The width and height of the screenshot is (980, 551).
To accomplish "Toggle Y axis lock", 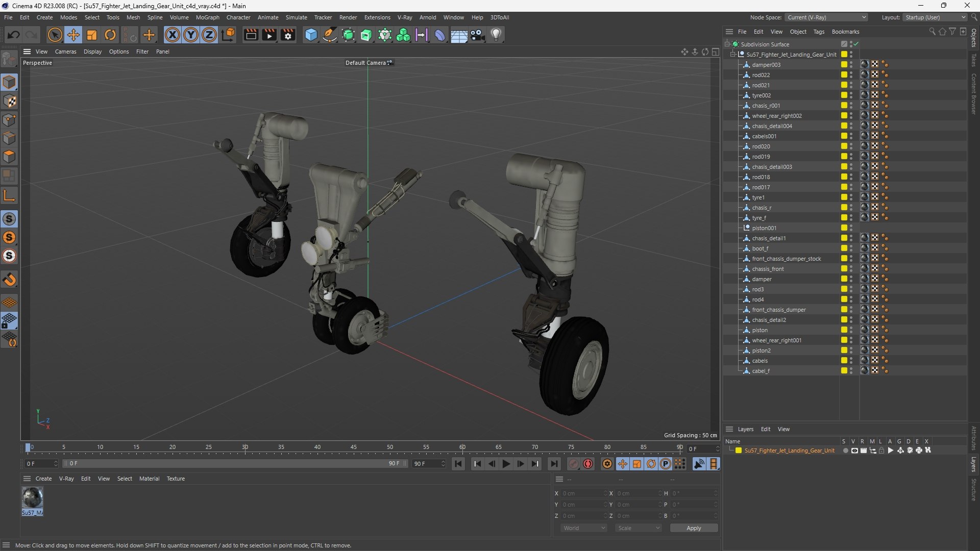I will [x=190, y=35].
